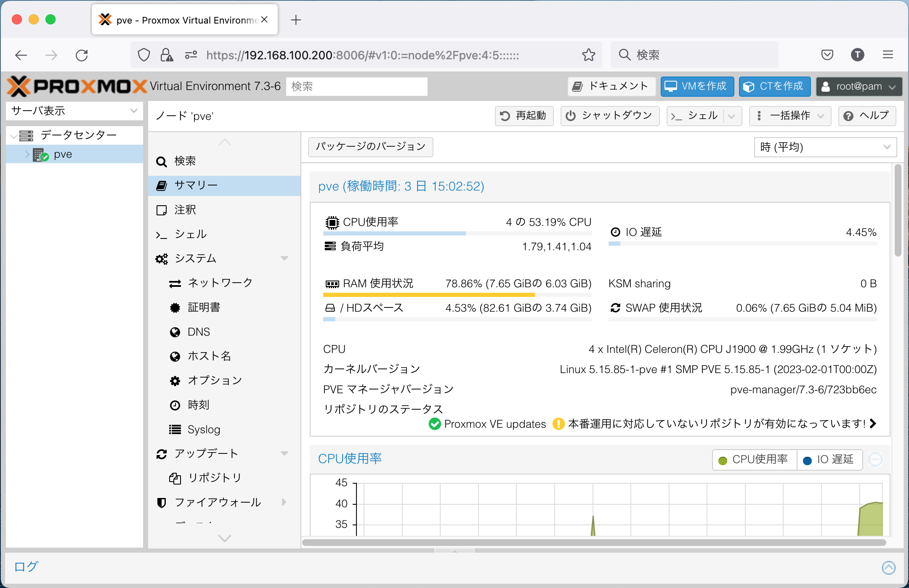Open ホスト名 menu item
Screen dimensions: 909x588
pos(224,356)
